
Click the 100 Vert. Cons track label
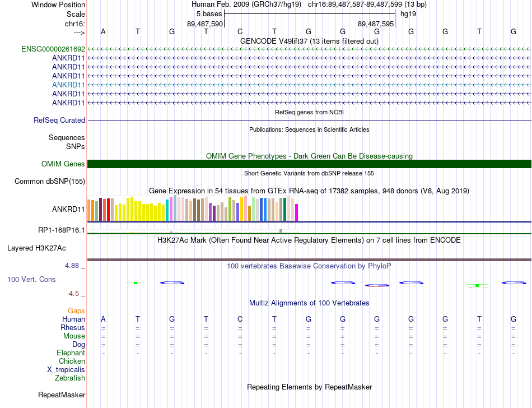click(x=31, y=279)
